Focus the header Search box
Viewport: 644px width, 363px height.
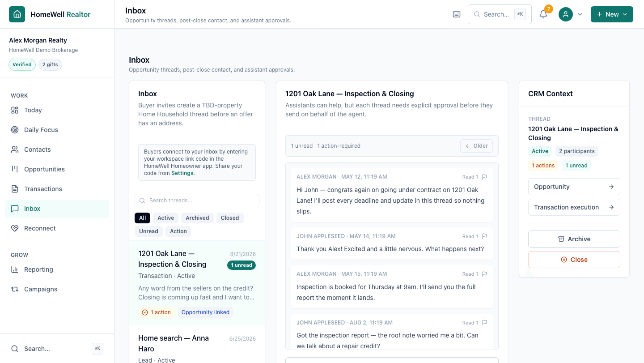pos(500,14)
